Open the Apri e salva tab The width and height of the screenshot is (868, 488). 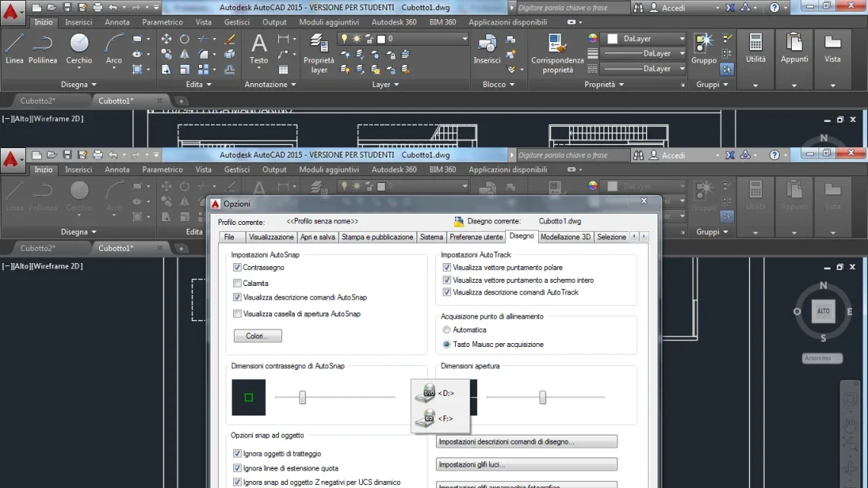[318, 237]
